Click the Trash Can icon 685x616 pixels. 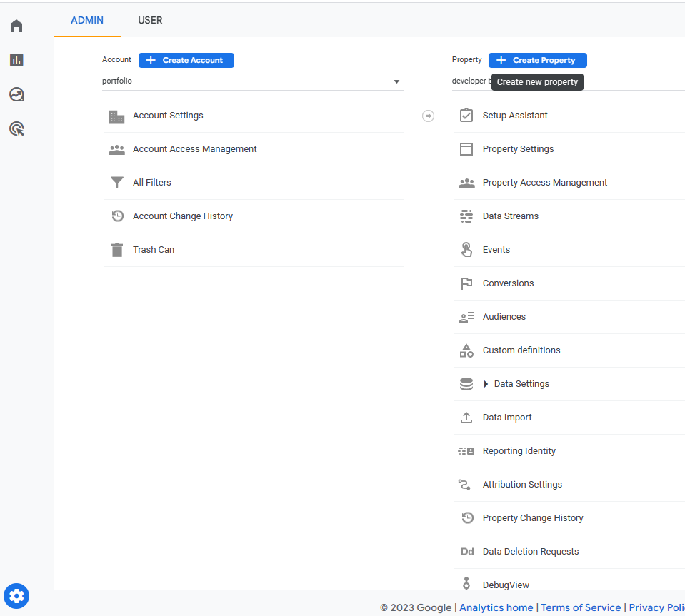click(116, 250)
